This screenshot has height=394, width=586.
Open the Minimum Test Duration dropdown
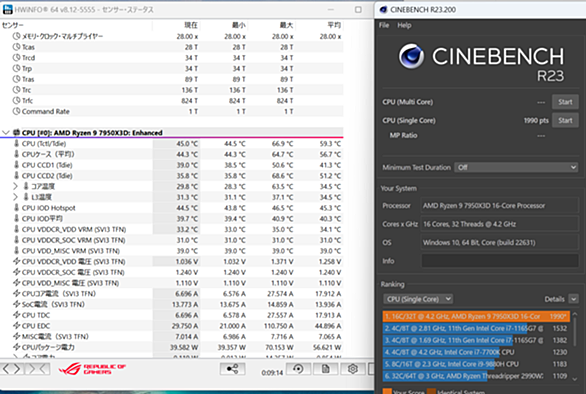(516, 167)
